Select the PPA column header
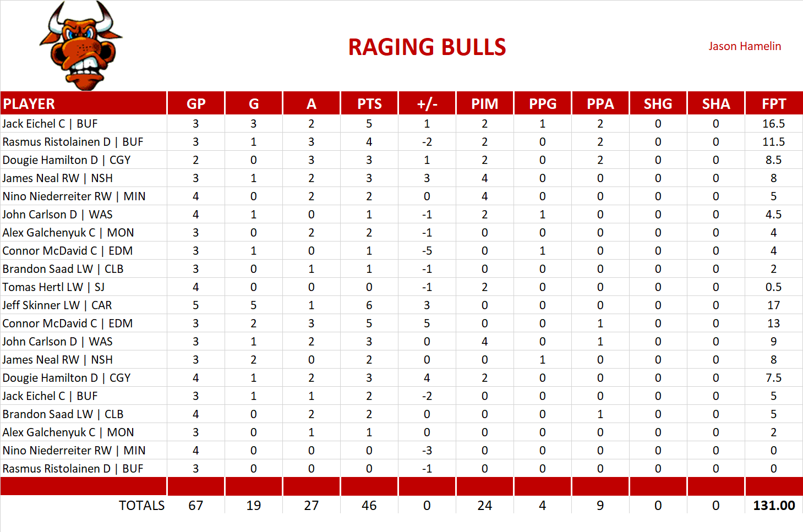This screenshot has width=803, height=532. (x=600, y=104)
